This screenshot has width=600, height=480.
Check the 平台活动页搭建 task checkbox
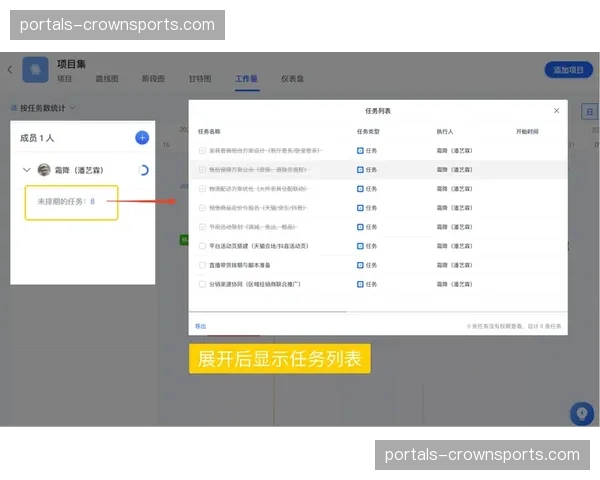click(202, 246)
